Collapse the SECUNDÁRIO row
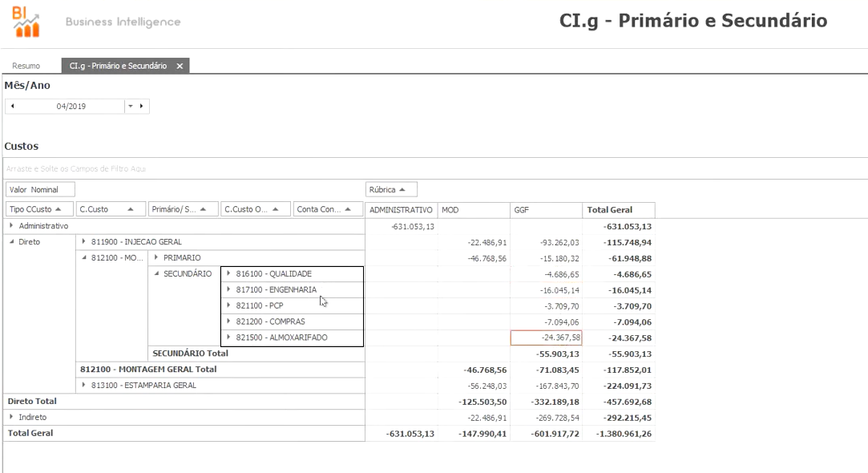868x473 pixels. click(x=156, y=273)
